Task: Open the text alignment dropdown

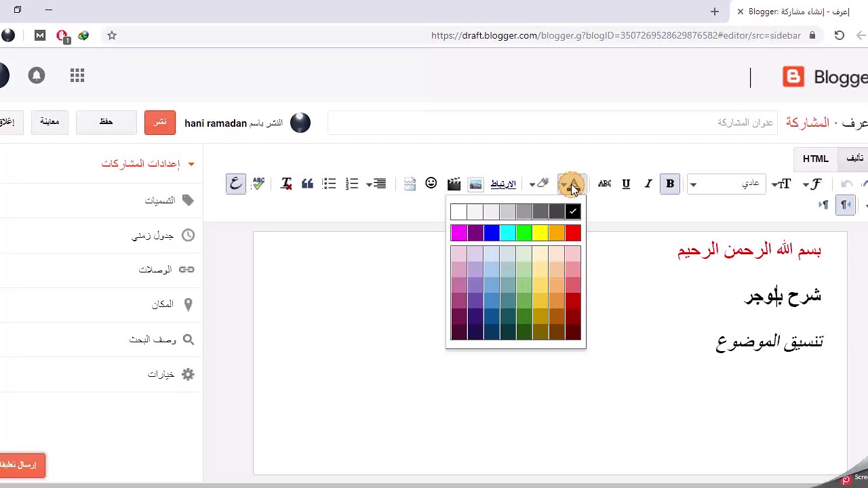Action: (376, 184)
